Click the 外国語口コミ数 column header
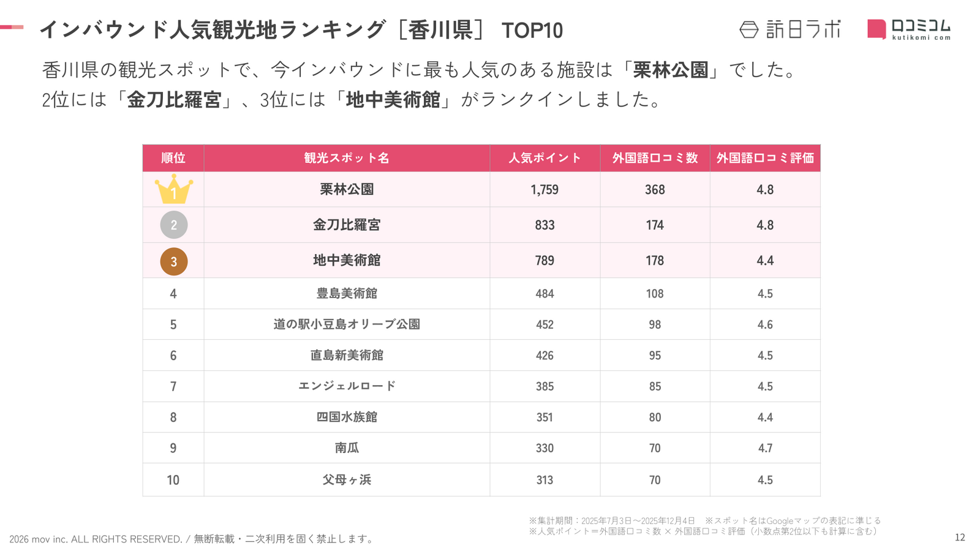 click(655, 158)
